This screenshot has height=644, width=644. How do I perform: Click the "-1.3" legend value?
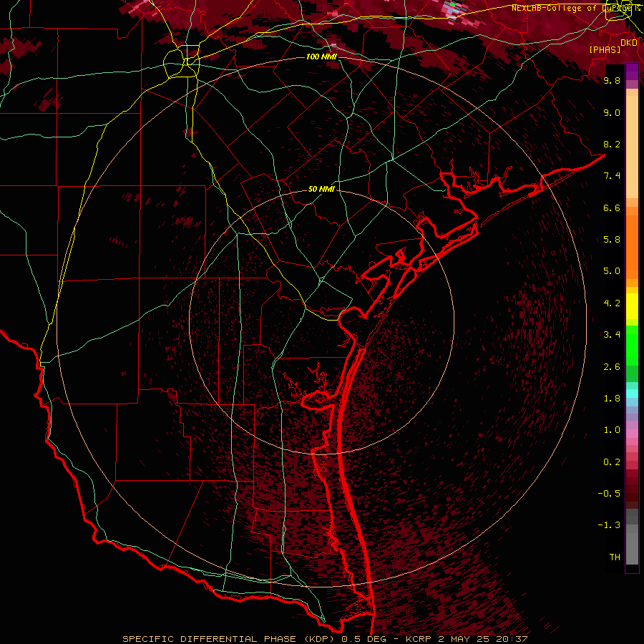click(609, 525)
